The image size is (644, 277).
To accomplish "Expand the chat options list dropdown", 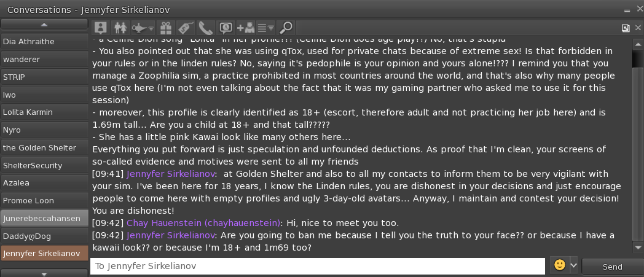I will tap(265, 28).
